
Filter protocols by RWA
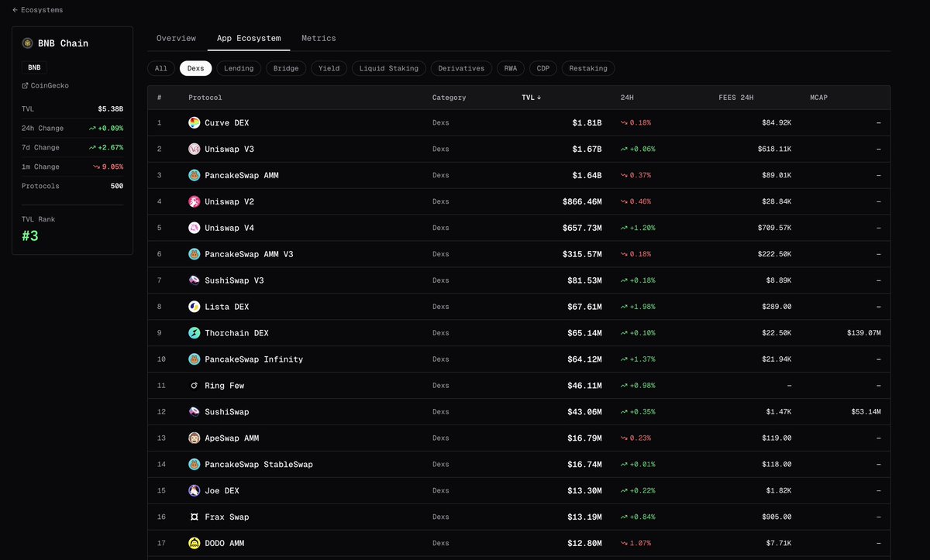click(511, 68)
